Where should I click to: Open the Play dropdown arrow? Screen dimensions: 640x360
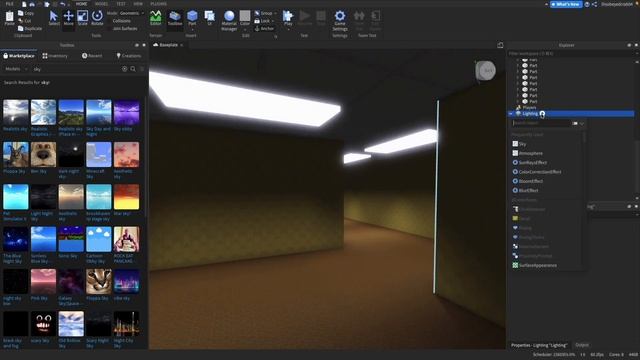288,29
